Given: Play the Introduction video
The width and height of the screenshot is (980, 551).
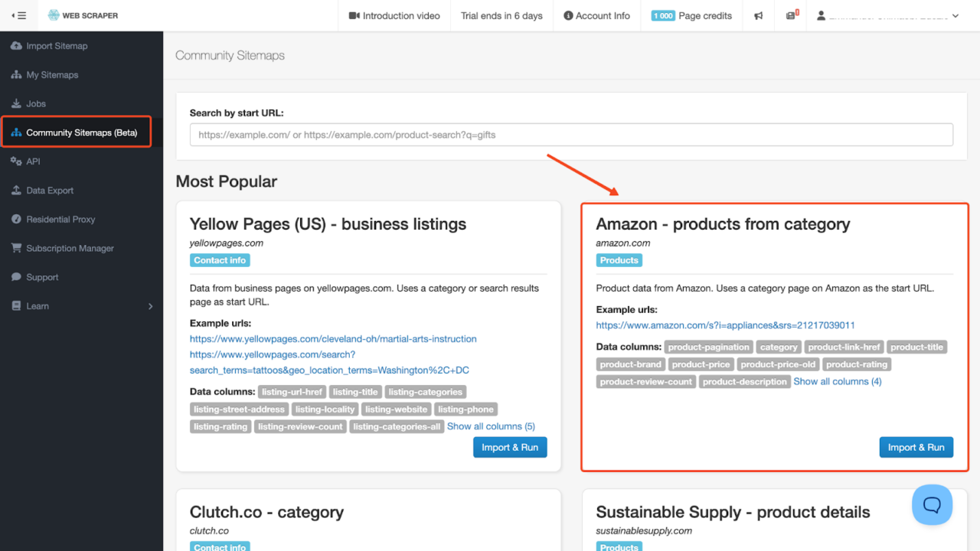Looking at the screenshot, I should (394, 16).
